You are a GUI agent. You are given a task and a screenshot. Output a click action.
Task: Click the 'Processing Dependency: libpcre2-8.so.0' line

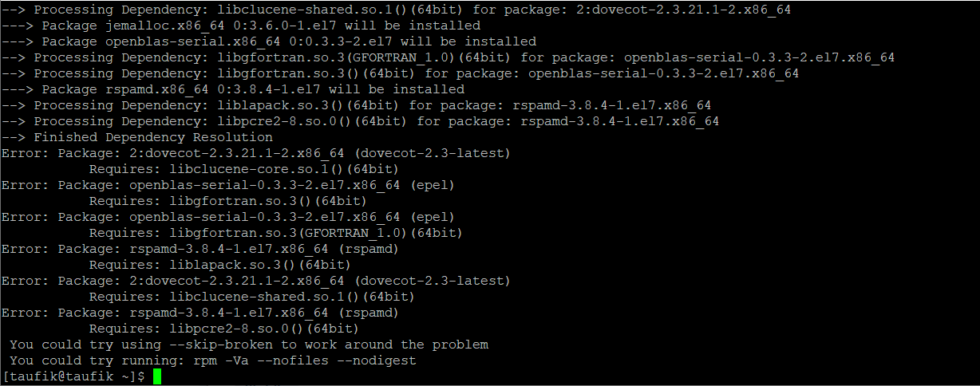(360, 121)
